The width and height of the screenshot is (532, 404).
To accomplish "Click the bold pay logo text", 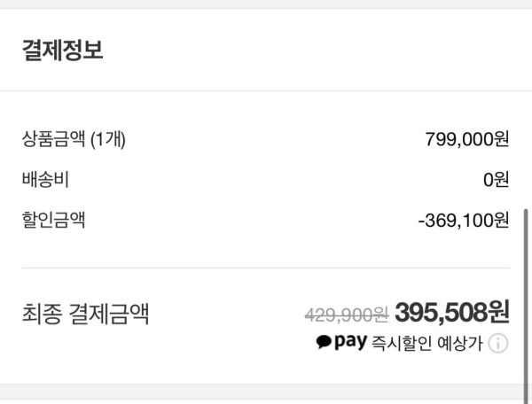I will [350, 344].
